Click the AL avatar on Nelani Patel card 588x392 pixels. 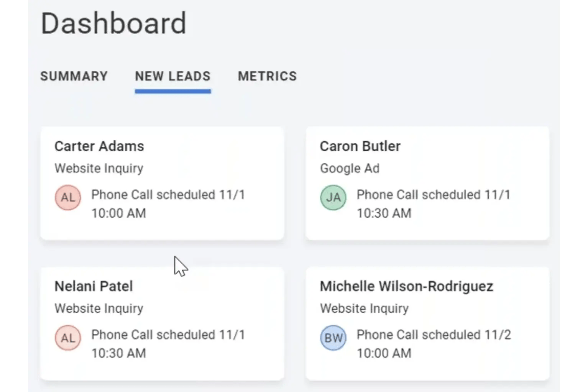click(x=68, y=338)
